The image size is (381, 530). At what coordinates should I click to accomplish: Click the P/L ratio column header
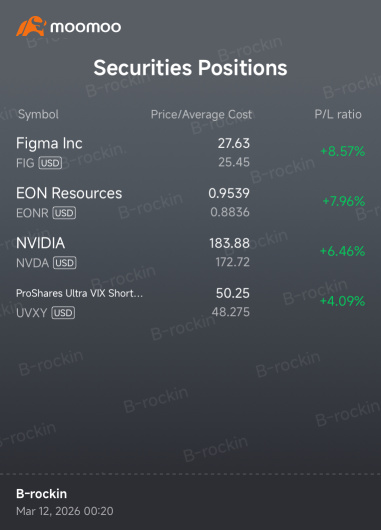338,115
